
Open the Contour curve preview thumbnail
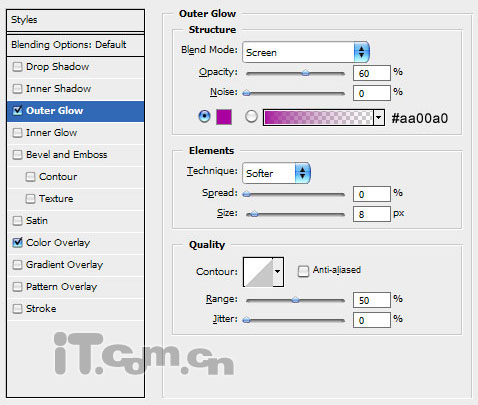coord(258,272)
